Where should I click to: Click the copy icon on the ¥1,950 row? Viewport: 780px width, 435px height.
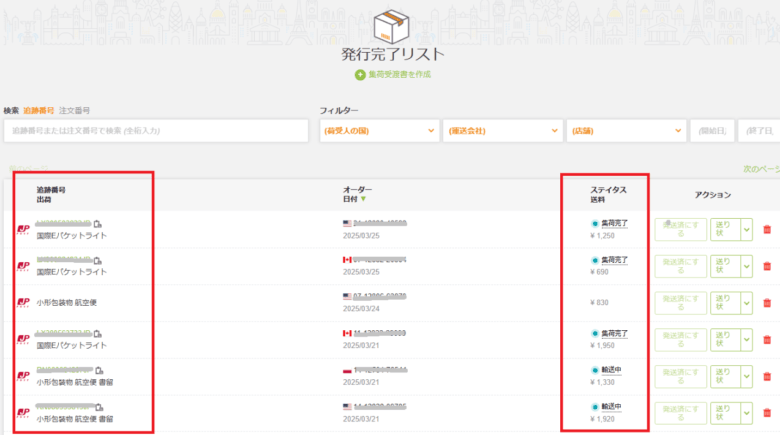pos(99,333)
